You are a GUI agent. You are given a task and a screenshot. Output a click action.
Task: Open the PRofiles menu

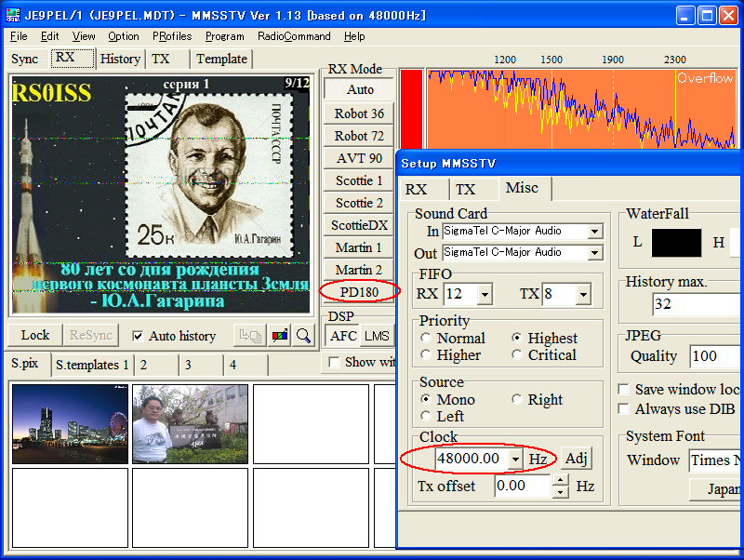(x=172, y=36)
